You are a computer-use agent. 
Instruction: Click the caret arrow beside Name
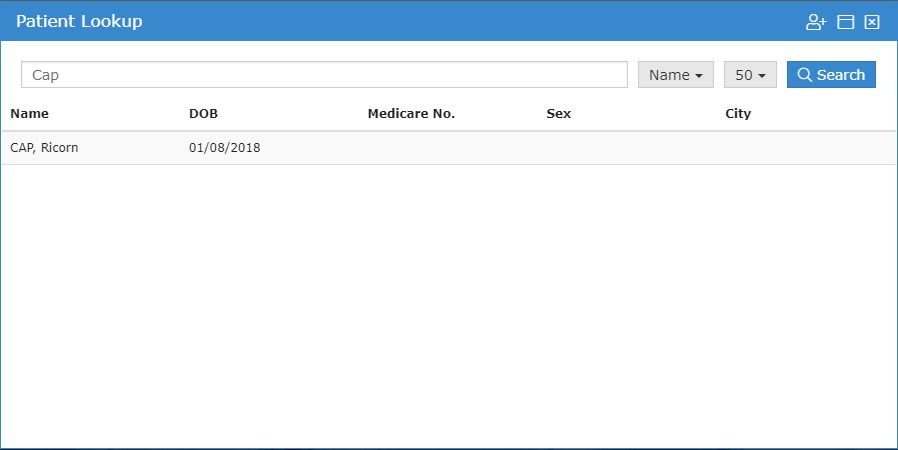pos(699,76)
